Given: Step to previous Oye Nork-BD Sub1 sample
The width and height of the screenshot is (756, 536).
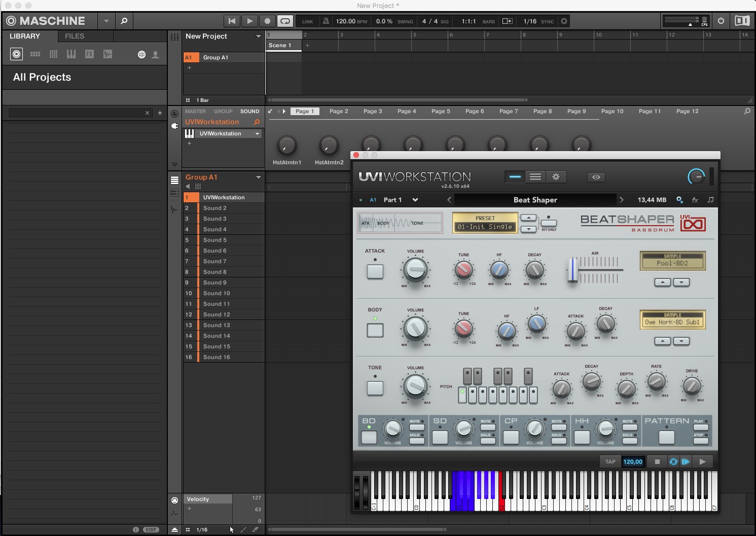Looking at the screenshot, I should click(663, 341).
